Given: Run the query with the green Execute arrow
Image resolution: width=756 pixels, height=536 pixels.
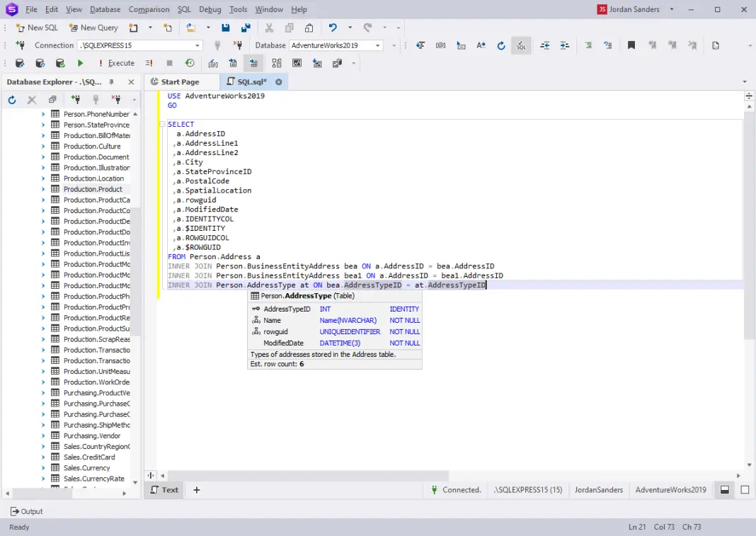Looking at the screenshot, I should pos(80,63).
